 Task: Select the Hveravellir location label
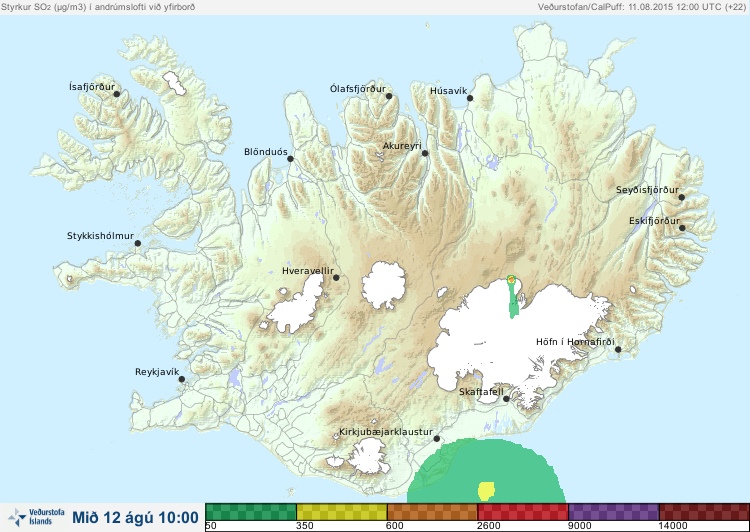[x=308, y=271]
